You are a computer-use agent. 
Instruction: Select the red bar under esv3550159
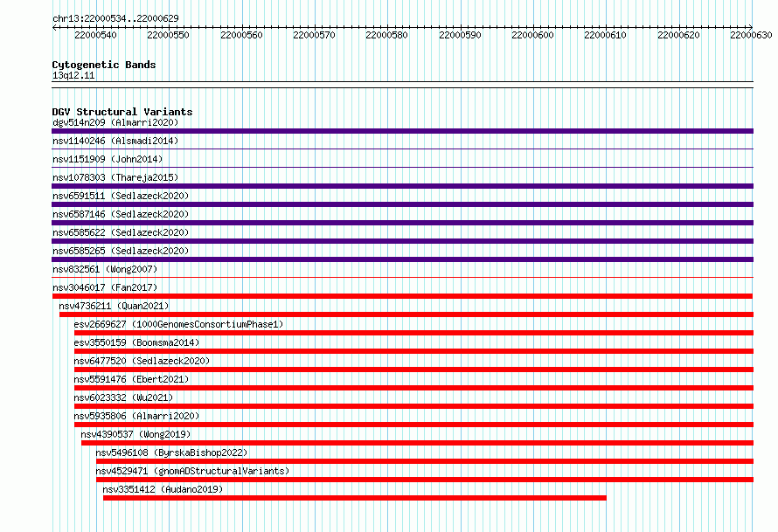tap(413, 351)
